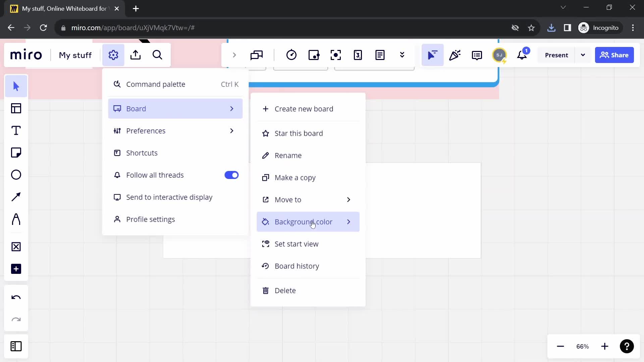Collapse the toolbar with right chevron
644x362 pixels.
coord(234,55)
